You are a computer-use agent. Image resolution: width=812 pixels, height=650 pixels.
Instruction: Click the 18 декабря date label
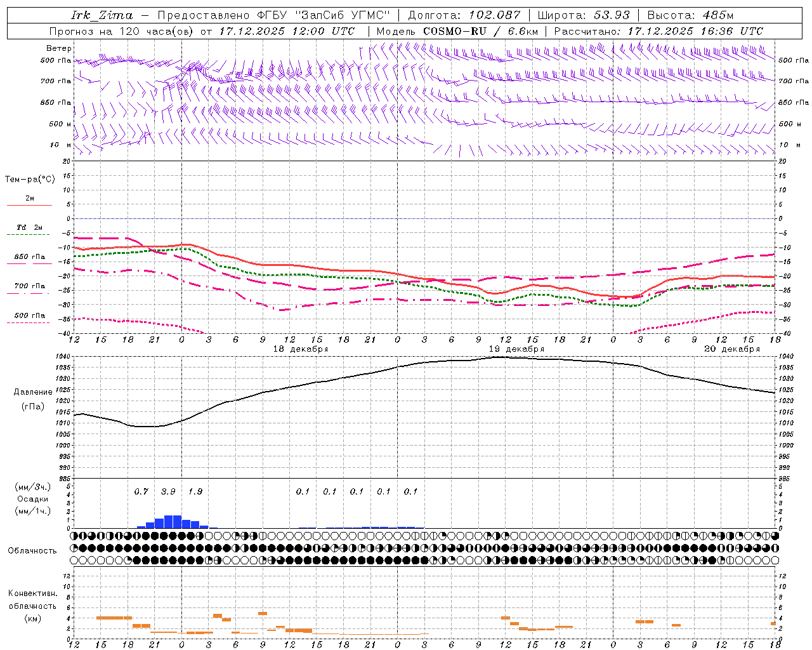coord(301,349)
